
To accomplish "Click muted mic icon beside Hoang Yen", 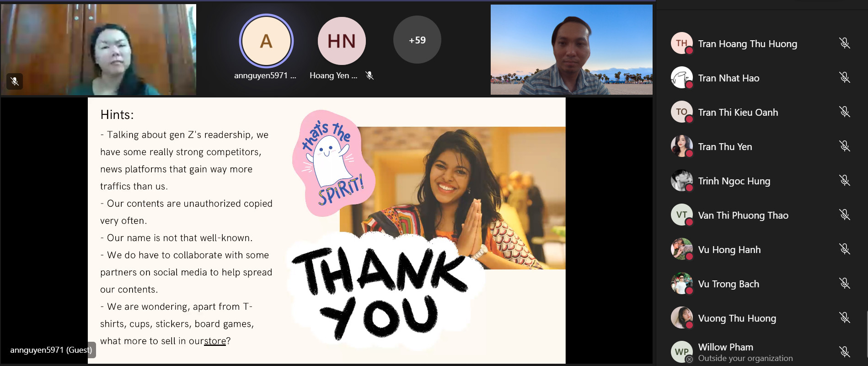I will coord(370,75).
